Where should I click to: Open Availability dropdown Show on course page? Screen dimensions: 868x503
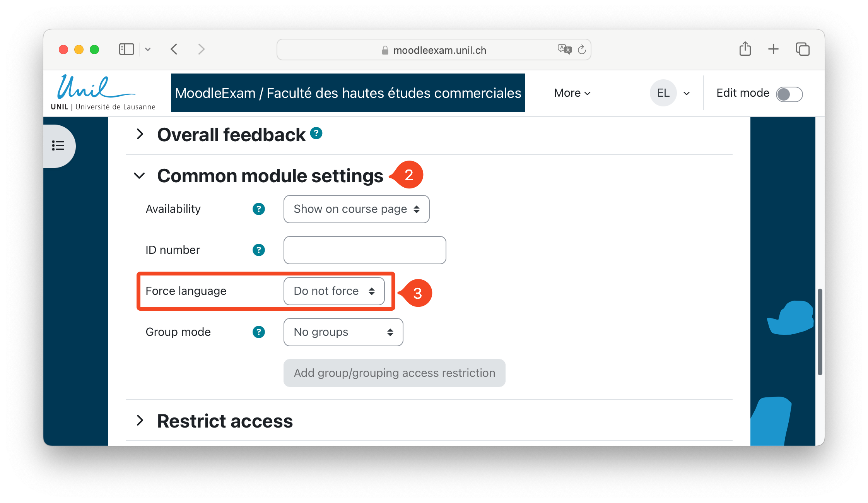coord(356,209)
